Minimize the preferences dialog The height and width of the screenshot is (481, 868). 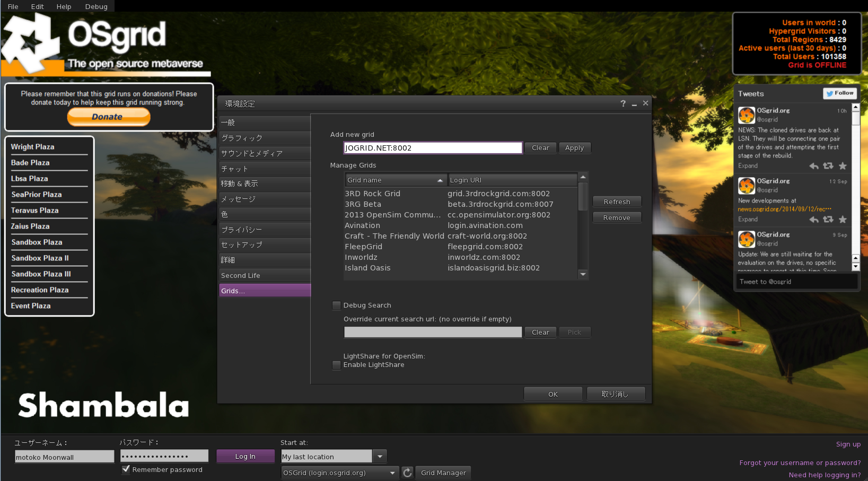coord(634,104)
